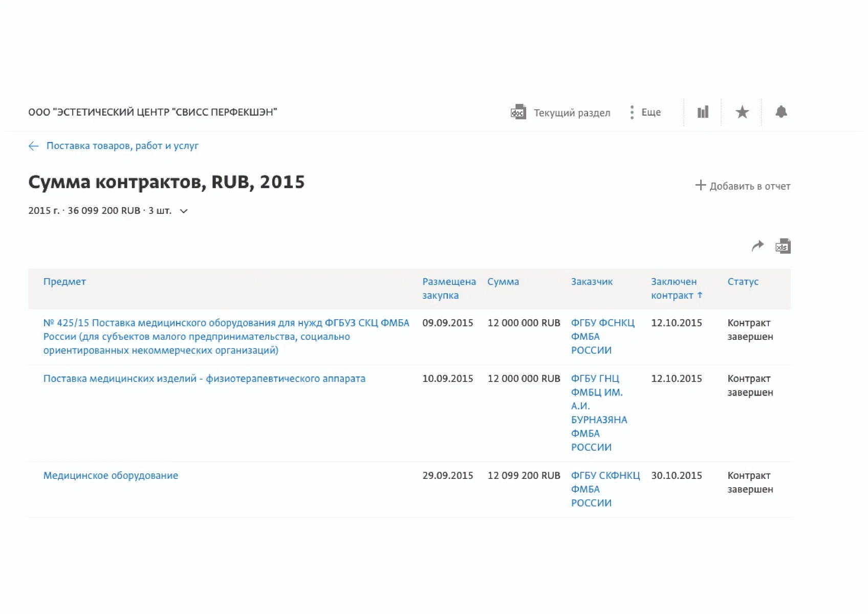The width and height of the screenshot is (868, 614).
Task: Go back to 'Поставка товаров, работ и услуг'
Action: pyautogui.click(x=122, y=146)
